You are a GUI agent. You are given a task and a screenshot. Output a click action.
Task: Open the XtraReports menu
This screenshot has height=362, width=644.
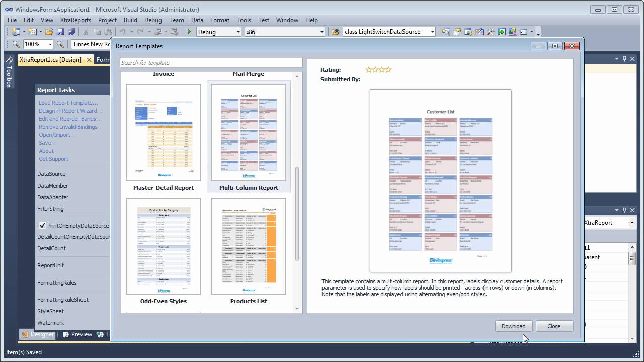75,20
